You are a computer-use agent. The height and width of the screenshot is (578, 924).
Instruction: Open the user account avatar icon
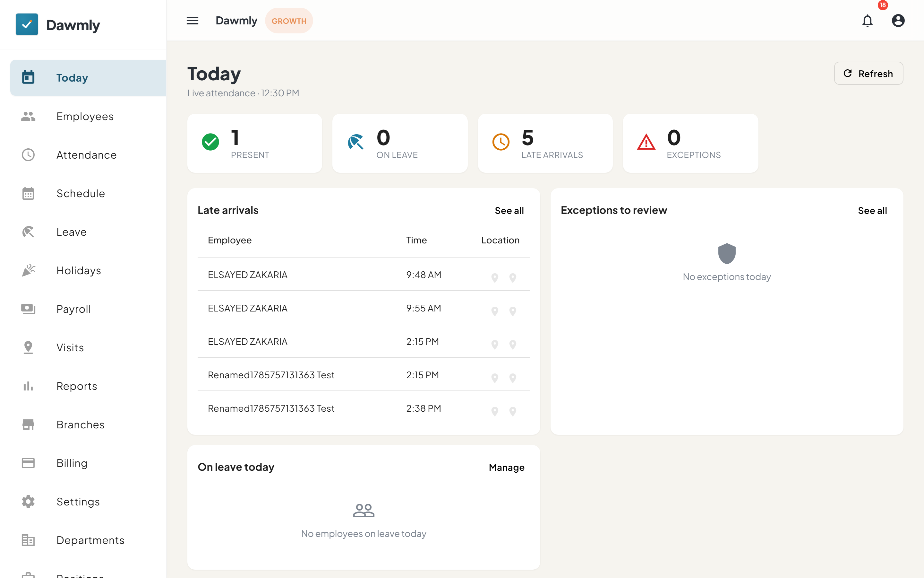(x=898, y=21)
